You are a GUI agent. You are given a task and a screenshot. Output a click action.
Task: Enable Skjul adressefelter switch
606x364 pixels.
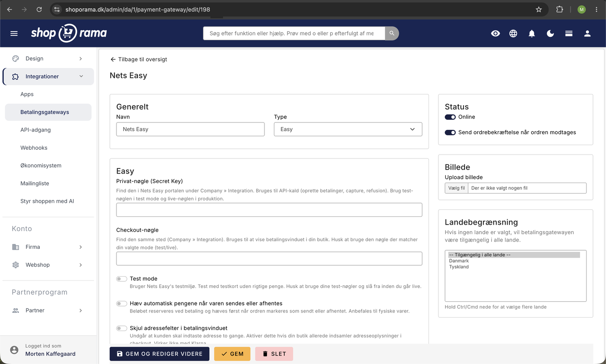pos(122,328)
